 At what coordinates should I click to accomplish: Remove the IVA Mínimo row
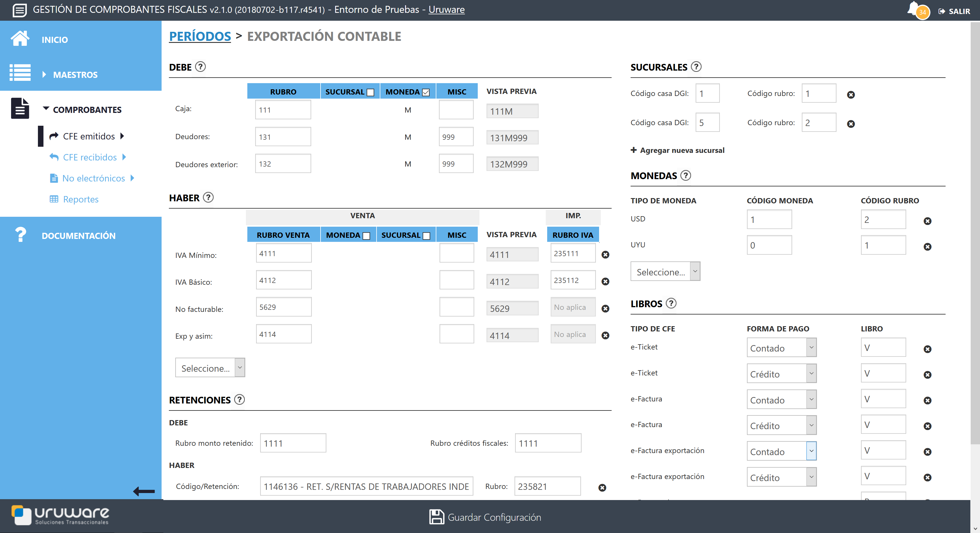pos(605,254)
